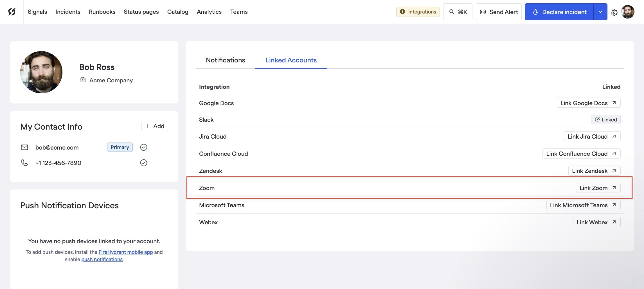Click the Microsoft Teams integration name
Image resolution: width=644 pixels, height=289 pixels.
tap(222, 205)
